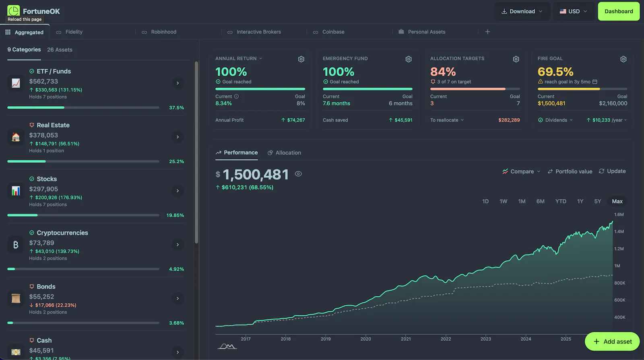Click the Real Estate house icon

click(16, 137)
